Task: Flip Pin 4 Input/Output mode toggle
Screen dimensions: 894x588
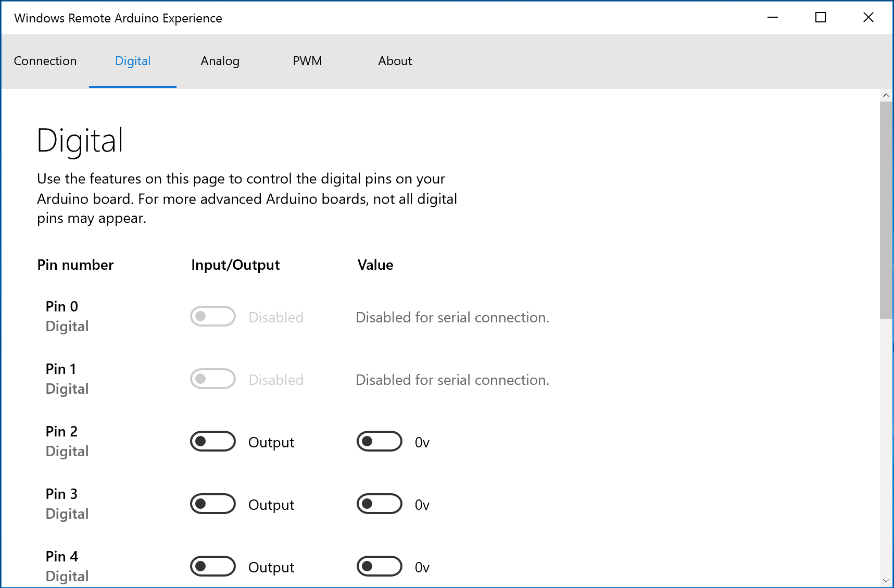Action: tap(213, 567)
